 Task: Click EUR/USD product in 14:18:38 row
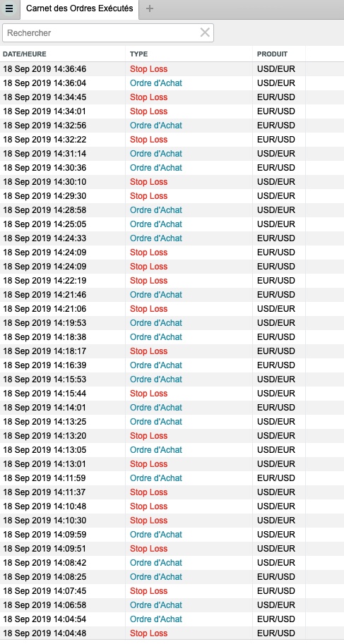pos(276,336)
